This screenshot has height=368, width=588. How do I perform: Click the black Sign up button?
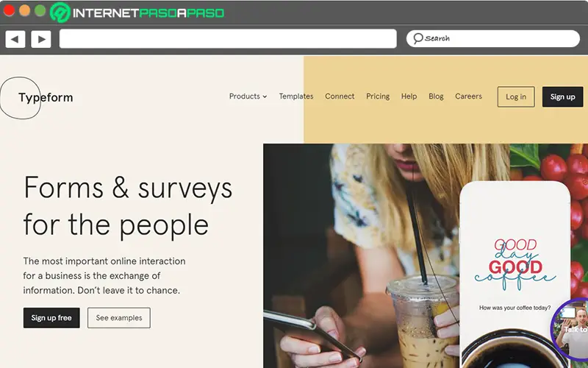click(562, 97)
